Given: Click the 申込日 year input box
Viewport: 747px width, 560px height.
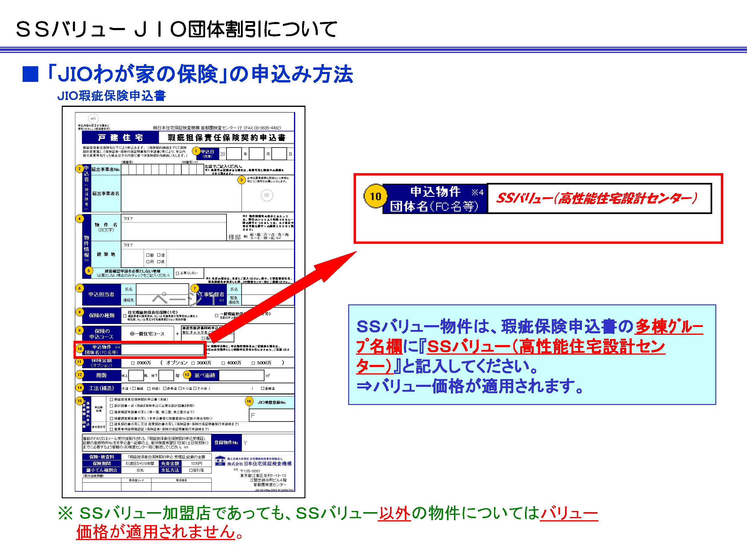Looking at the screenshot, I should 234,154.
